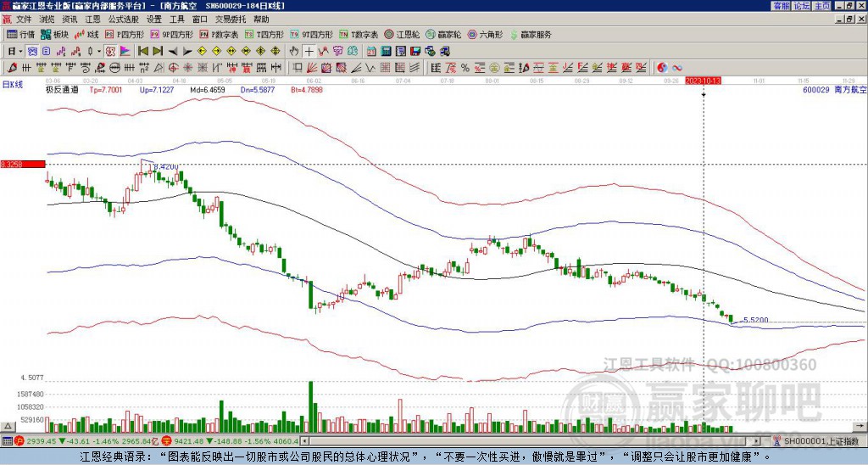
Task: Open the 9T四方形 tool
Action: (312, 34)
